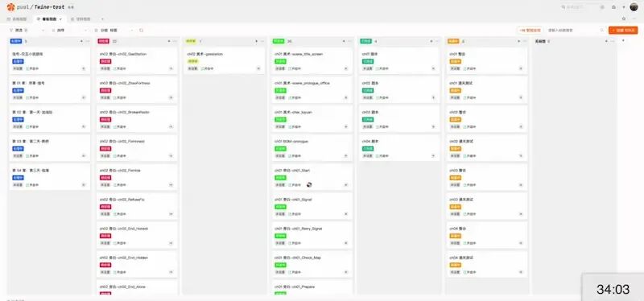Open the ch01_Retry_Signal card
Viewport: 644px width, 301px height.
(312, 235)
